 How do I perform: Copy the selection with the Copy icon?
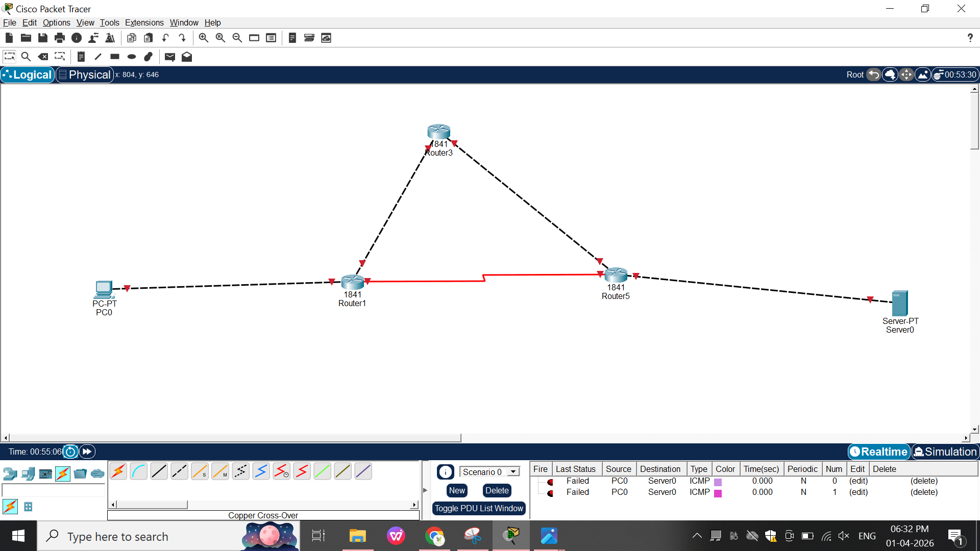(x=132, y=38)
